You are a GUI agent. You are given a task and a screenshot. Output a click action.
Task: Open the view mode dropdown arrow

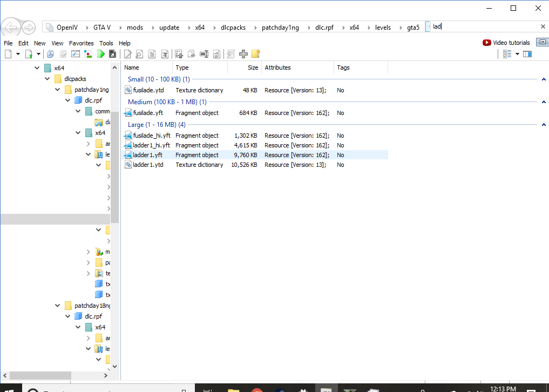pos(517,53)
